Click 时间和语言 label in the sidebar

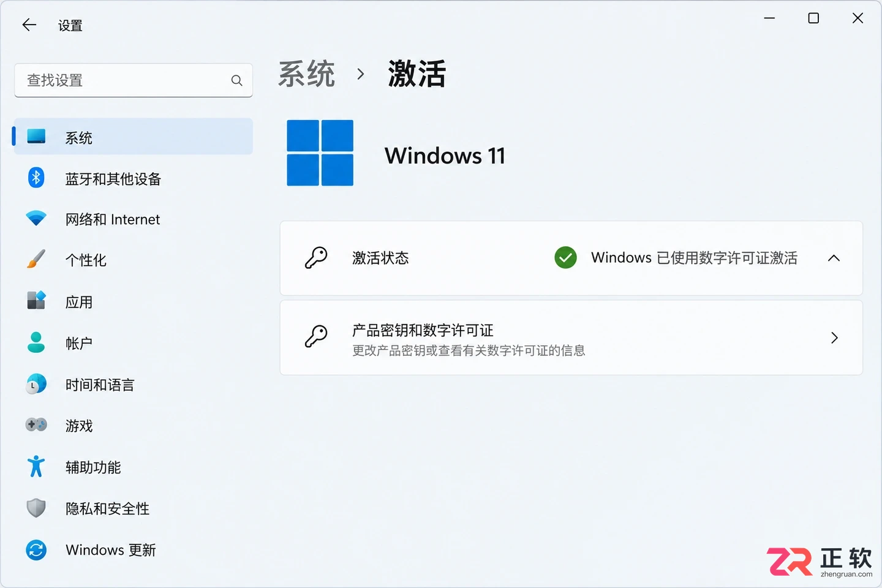pyautogui.click(x=100, y=385)
